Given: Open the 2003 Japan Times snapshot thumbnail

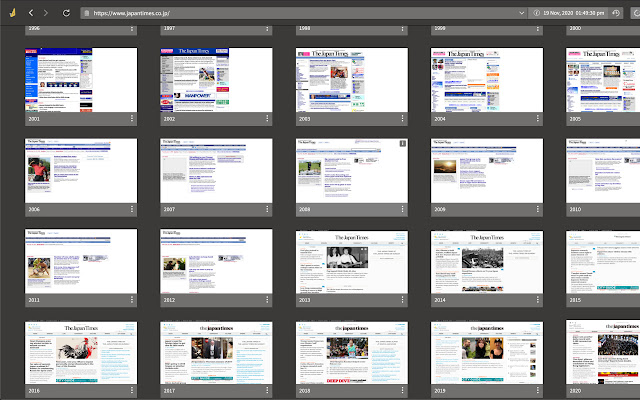Looking at the screenshot, I should tap(351, 80).
